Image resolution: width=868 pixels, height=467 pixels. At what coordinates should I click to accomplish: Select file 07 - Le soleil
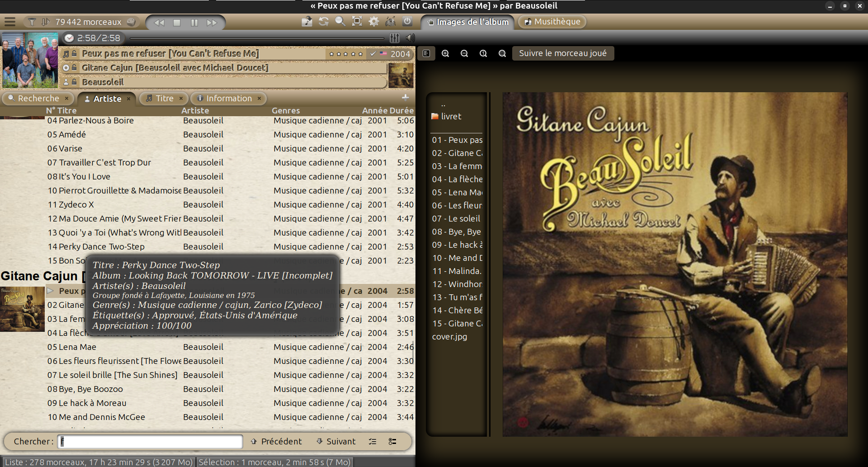coord(457,219)
